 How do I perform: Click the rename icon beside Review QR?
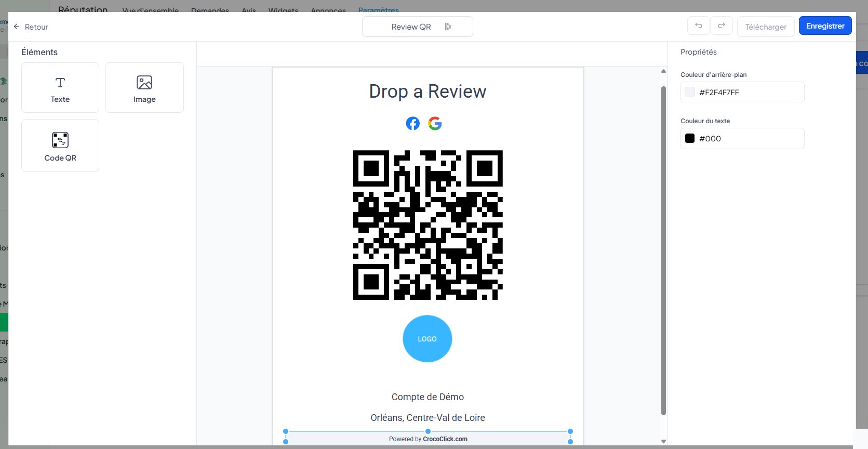coord(448,27)
